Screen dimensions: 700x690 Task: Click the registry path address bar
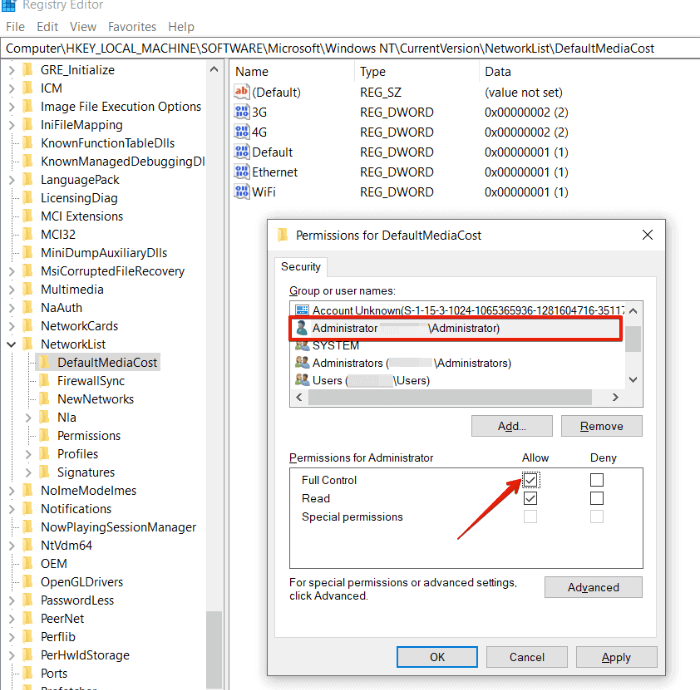pos(350,48)
